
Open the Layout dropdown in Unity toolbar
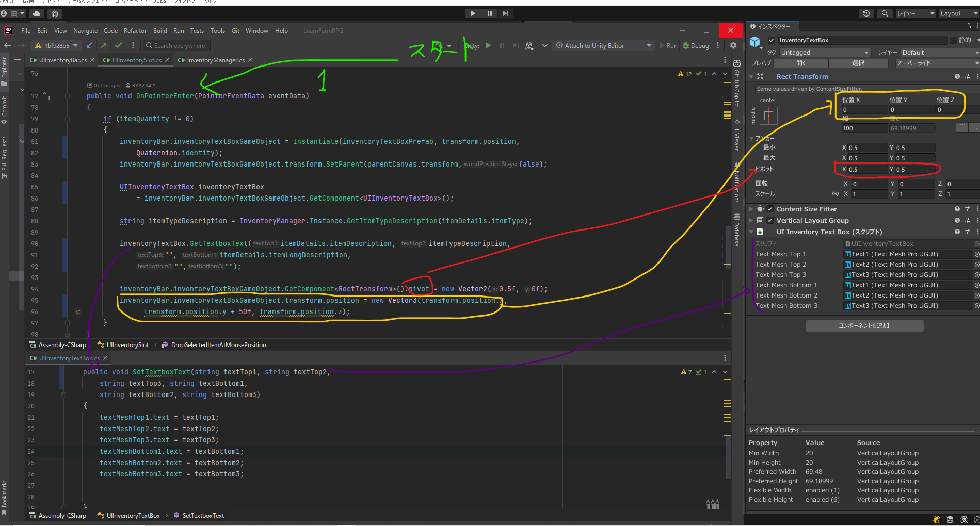[958, 13]
